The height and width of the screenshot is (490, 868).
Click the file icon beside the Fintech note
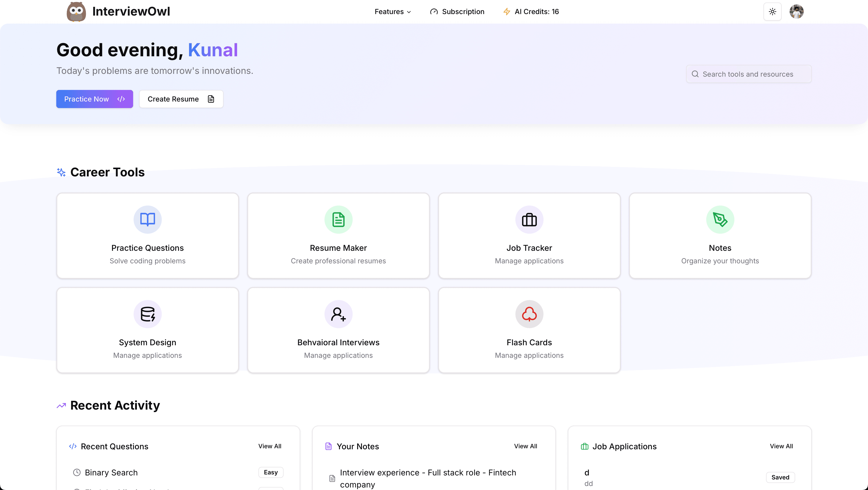click(x=332, y=478)
